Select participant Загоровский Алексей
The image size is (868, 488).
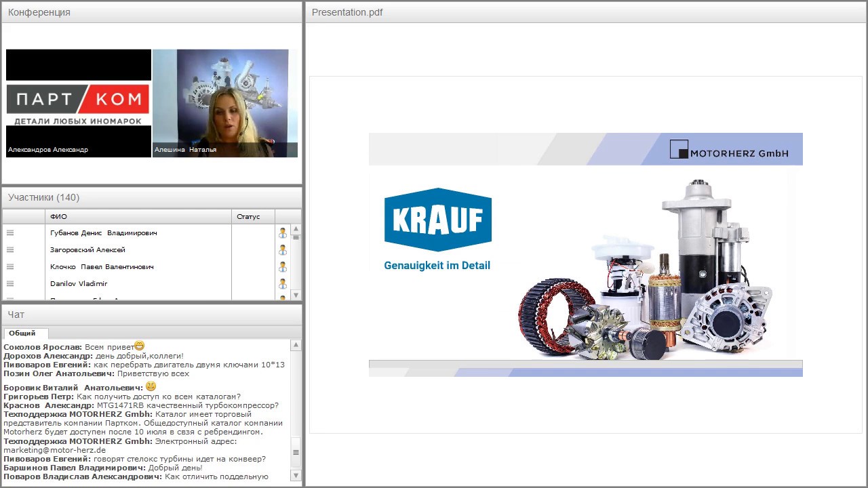(87, 250)
